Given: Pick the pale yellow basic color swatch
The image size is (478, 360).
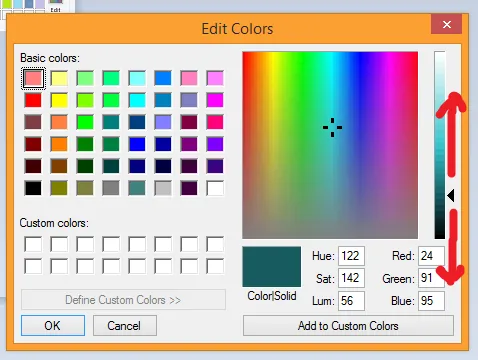Looking at the screenshot, I should click(x=59, y=78).
